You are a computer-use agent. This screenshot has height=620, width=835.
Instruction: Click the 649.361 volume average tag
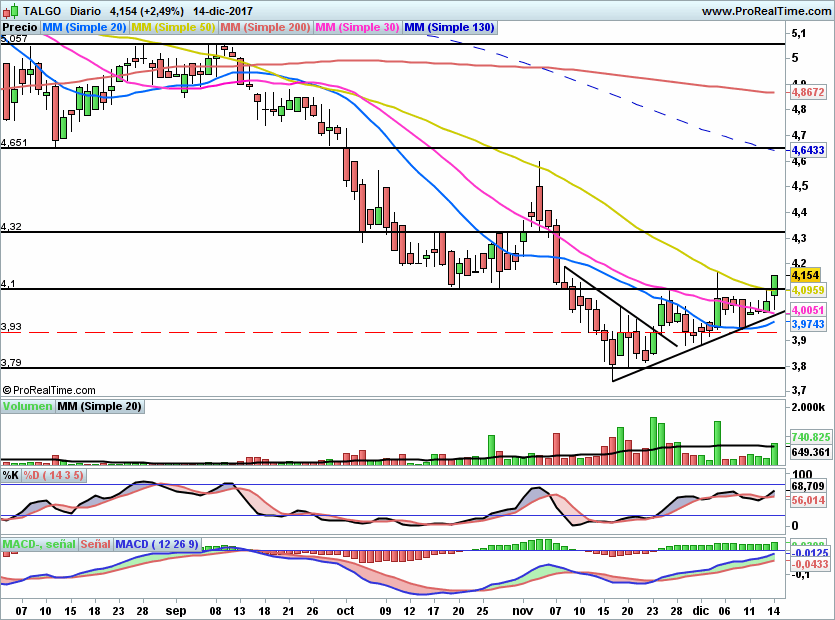pyautogui.click(x=811, y=452)
